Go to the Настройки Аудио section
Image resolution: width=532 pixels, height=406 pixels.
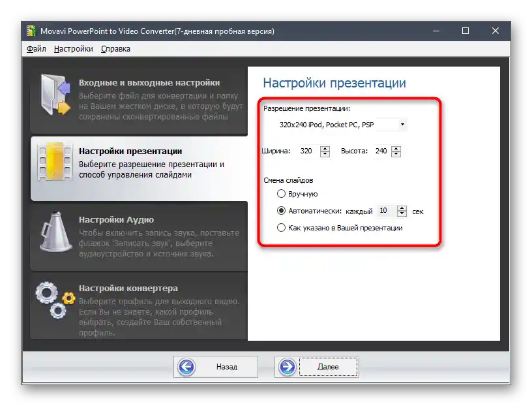tap(139, 236)
